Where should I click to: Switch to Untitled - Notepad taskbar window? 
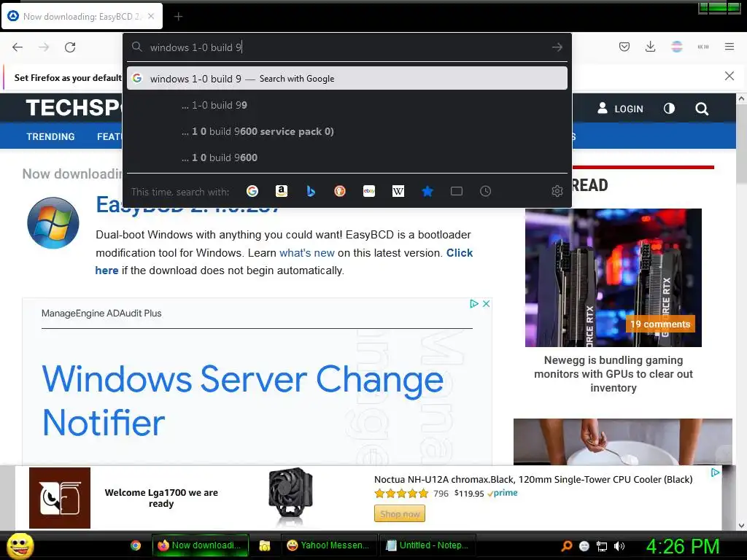click(x=427, y=545)
